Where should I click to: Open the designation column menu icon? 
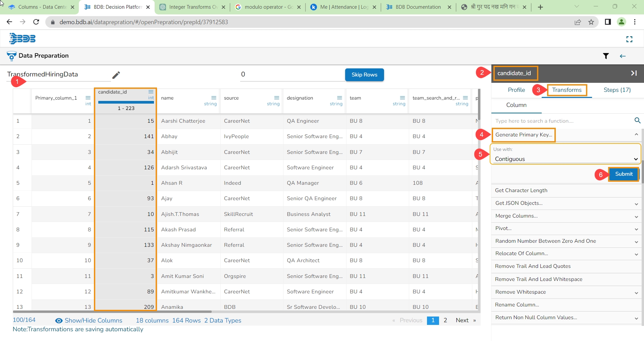[339, 98]
